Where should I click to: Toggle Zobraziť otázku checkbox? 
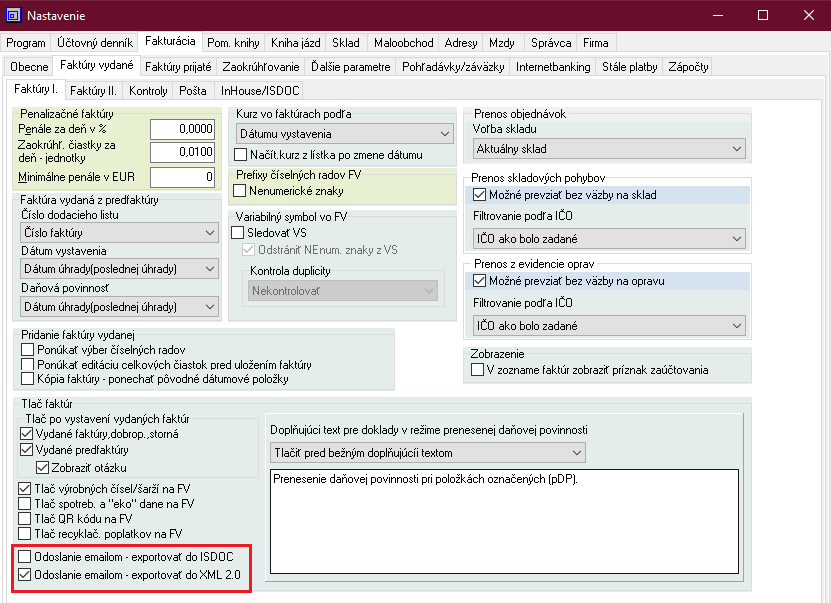42,467
